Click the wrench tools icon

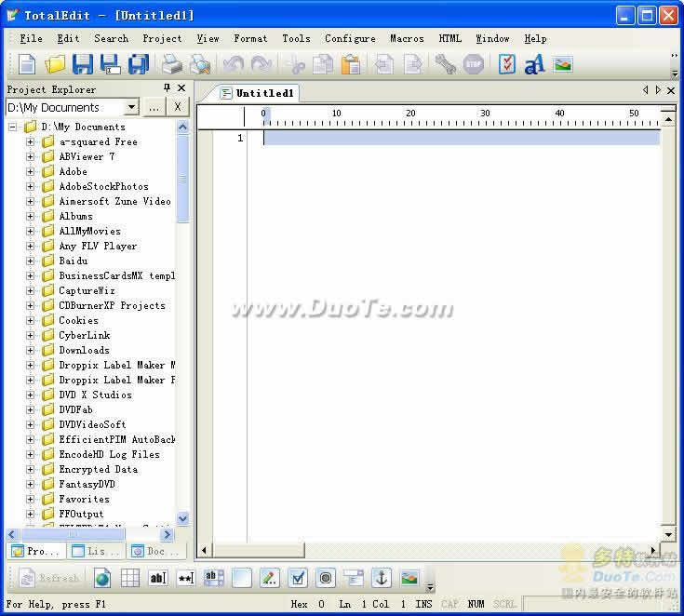pos(446,64)
